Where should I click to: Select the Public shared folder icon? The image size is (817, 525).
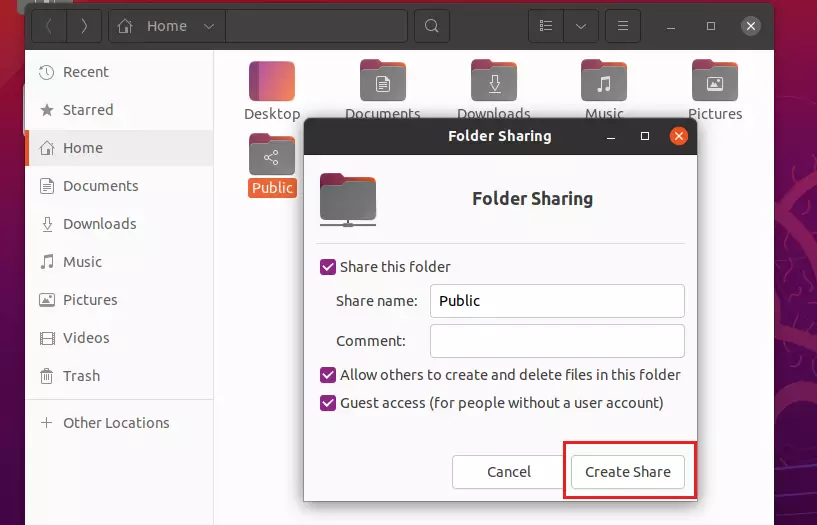point(272,155)
